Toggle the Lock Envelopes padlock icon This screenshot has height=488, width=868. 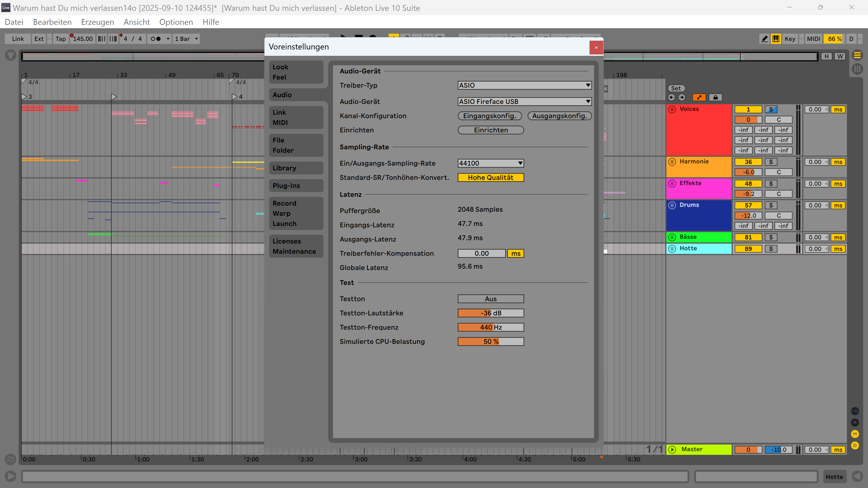pos(715,97)
